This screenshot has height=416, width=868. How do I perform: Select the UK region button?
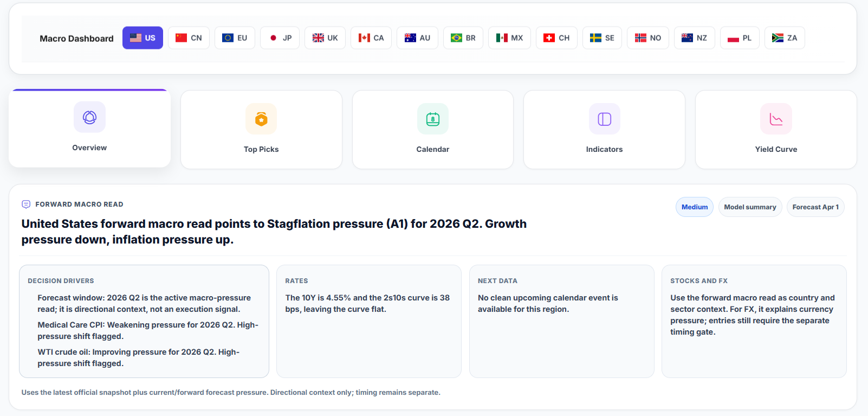[325, 38]
